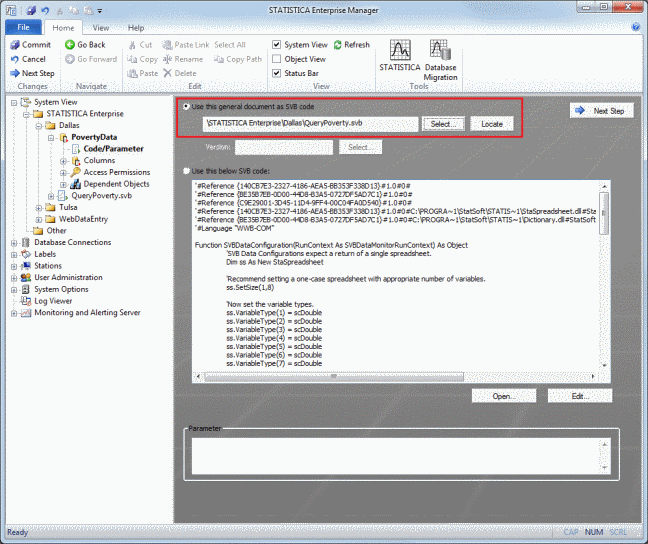Click Select All in the Edit group
648x544 pixels.
click(x=230, y=45)
